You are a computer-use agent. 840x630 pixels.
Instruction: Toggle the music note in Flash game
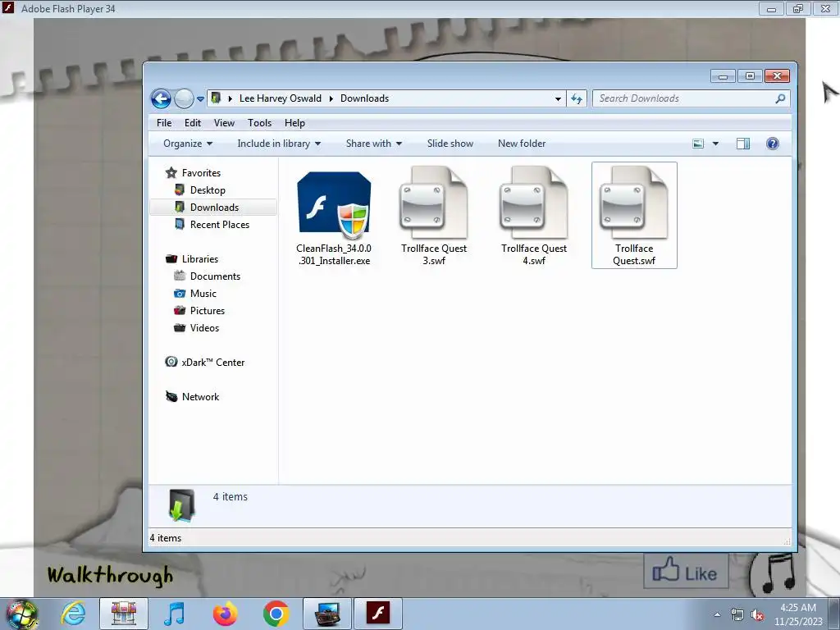click(778, 573)
